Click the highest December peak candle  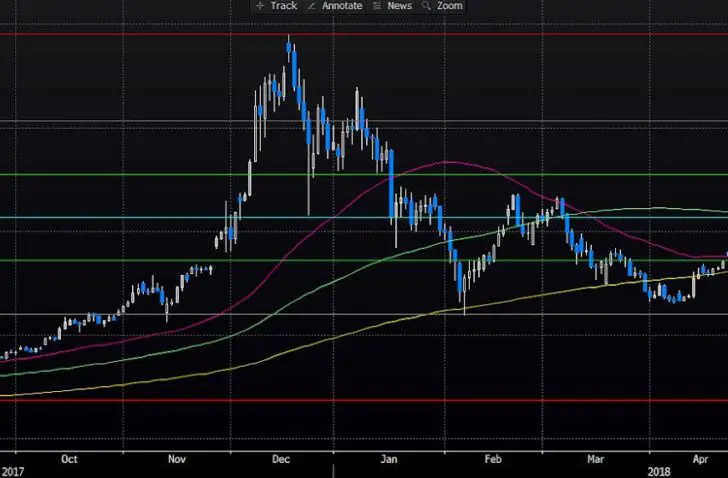(289, 48)
